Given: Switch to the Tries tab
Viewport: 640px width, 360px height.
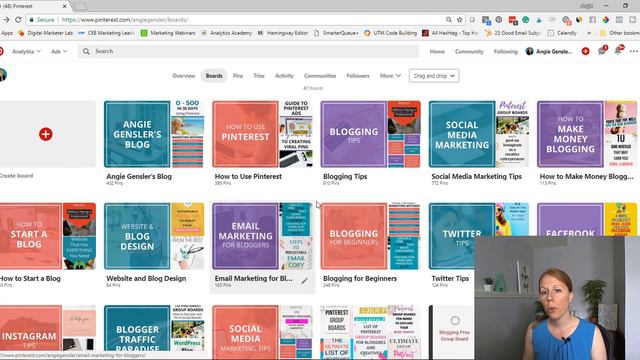Looking at the screenshot, I should [x=259, y=76].
